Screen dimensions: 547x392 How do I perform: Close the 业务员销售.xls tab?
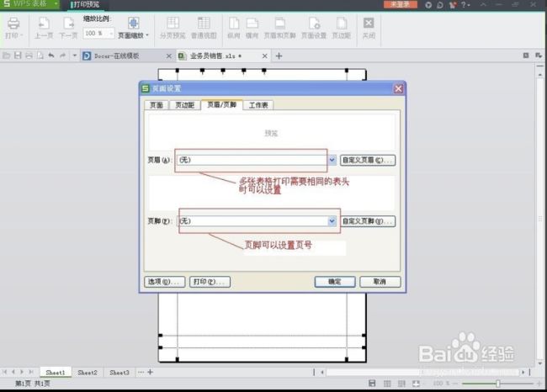tap(265, 56)
